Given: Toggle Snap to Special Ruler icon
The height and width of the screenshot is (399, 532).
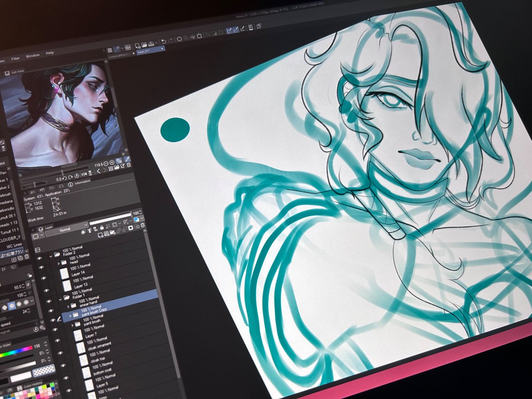Looking at the screenshot, I should coord(235,30).
